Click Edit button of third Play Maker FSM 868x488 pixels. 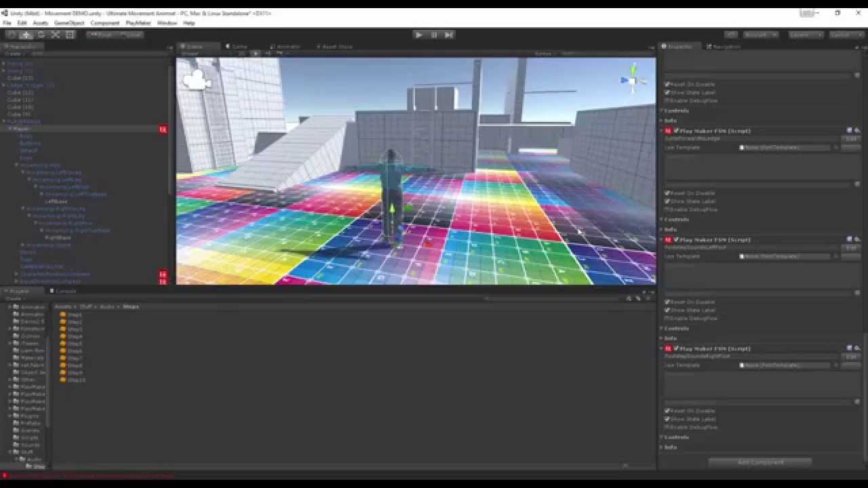pos(850,357)
